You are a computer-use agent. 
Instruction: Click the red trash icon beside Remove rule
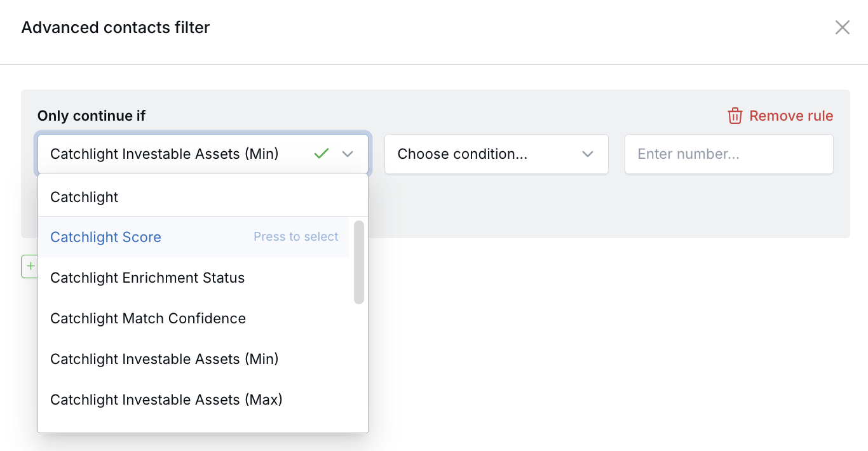pos(735,116)
